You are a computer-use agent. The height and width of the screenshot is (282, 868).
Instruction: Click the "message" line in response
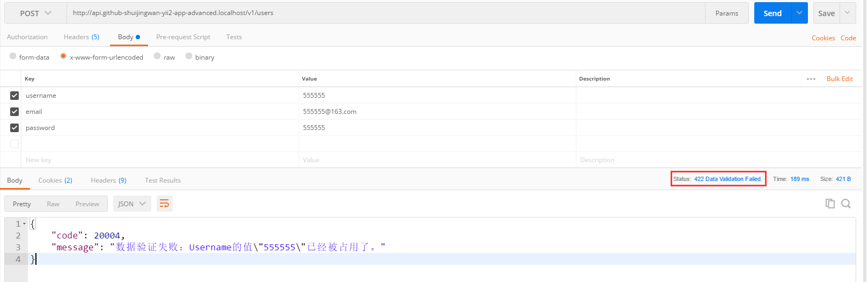(218, 247)
